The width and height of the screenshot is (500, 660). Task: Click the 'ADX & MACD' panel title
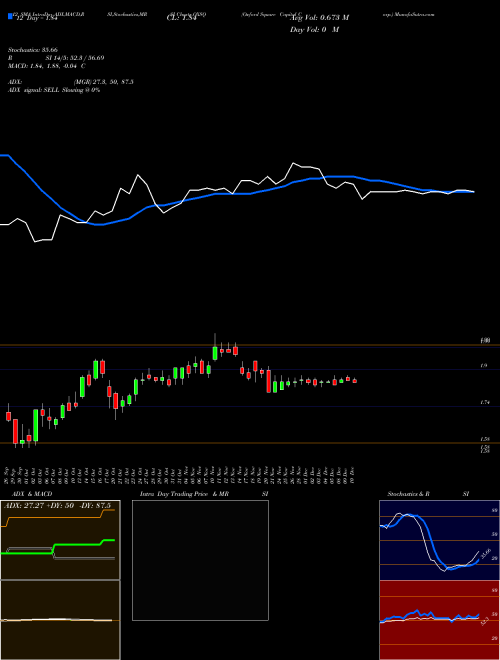[32, 494]
